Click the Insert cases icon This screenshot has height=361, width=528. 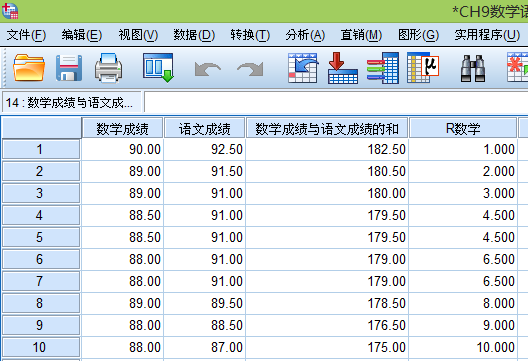[x=518, y=67]
